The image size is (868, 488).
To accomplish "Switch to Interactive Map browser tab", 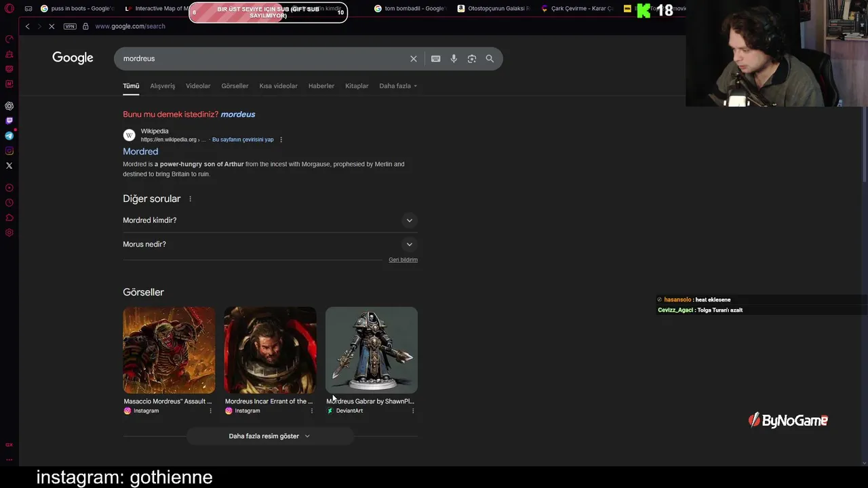I will (156, 9).
